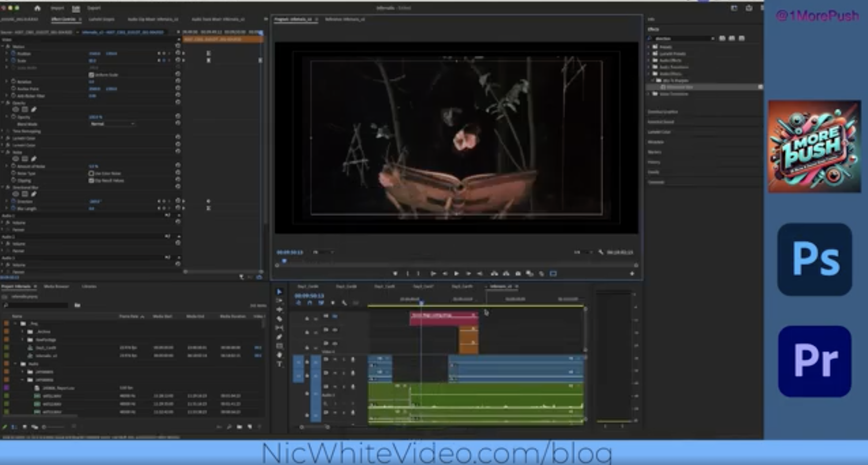
Task: Open the Essential Graphics panel
Action: pos(662,112)
